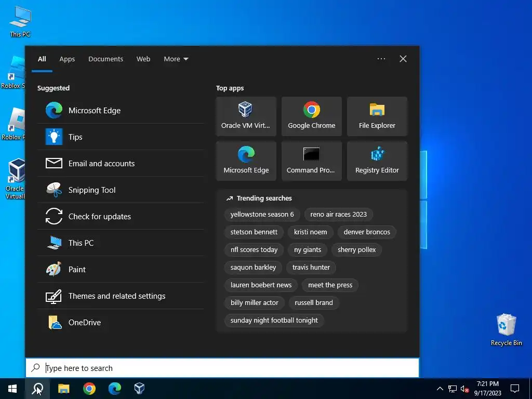Screen dimensions: 532x399
Task: Search trending sherry pollex
Action: (x=356, y=250)
